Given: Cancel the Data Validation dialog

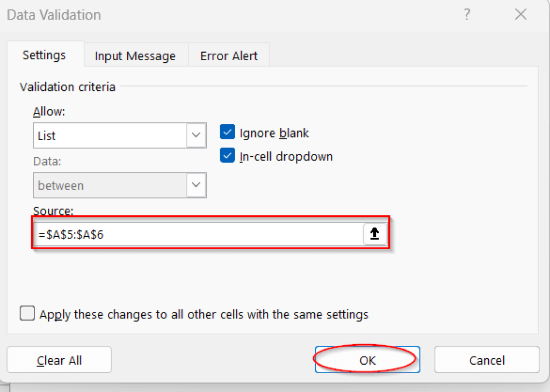Looking at the screenshot, I should tap(486, 360).
